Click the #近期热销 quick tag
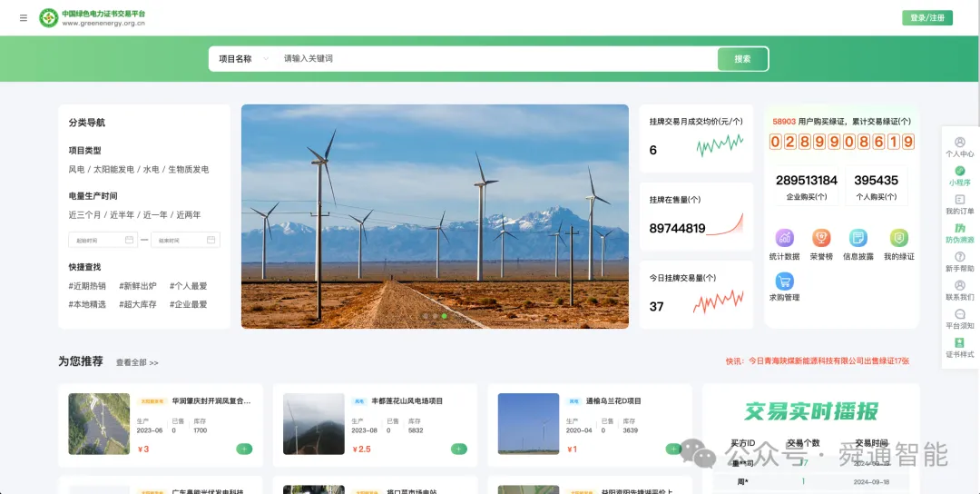The width and height of the screenshot is (980, 494). point(87,286)
